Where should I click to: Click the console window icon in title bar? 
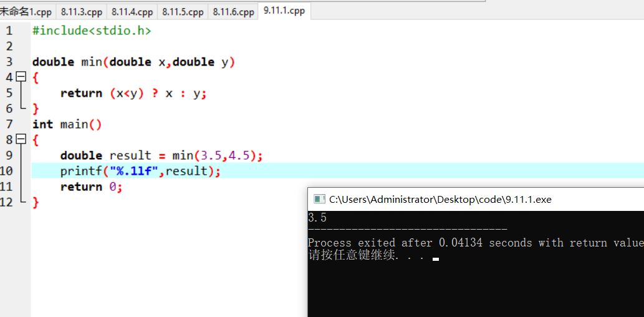coord(319,200)
